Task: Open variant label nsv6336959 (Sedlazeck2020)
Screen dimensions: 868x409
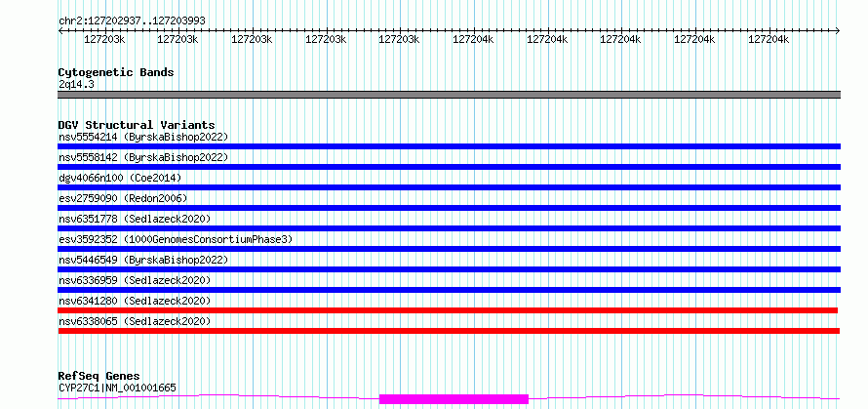Action: click(x=135, y=280)
